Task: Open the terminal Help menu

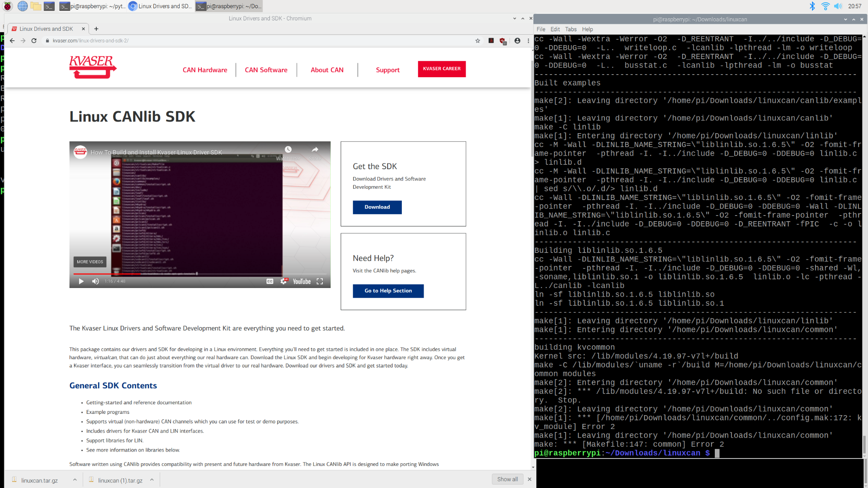Action: point(587,29)
